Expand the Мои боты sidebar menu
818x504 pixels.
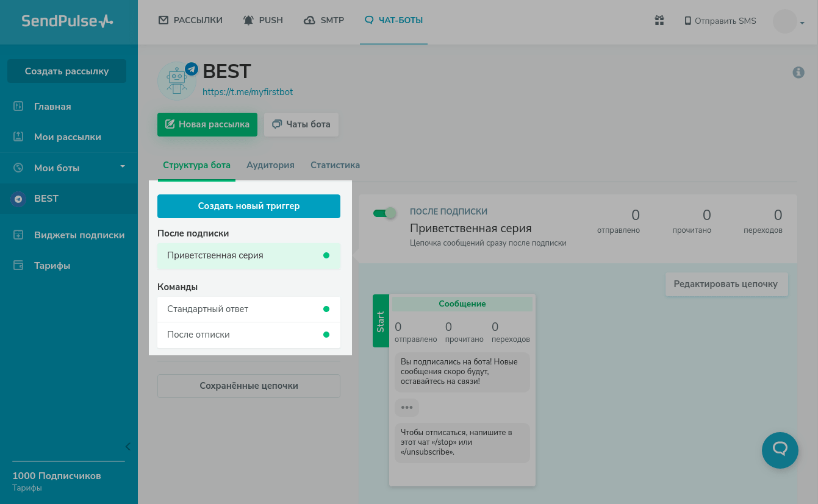(x=122, y=167)
